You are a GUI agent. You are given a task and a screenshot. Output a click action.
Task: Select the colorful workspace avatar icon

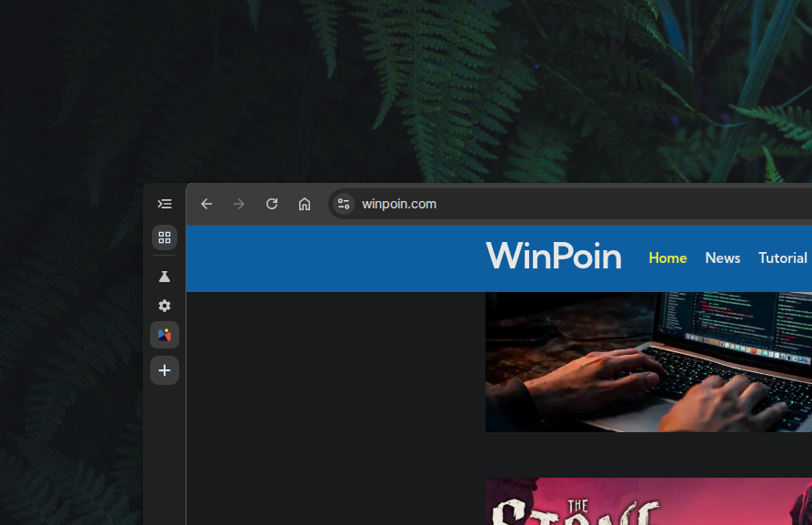165,335
